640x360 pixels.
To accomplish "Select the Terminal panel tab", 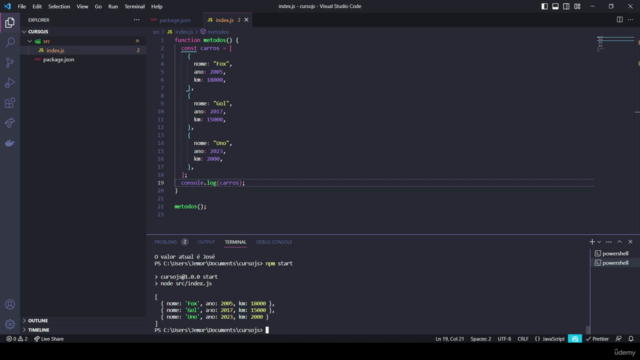I will [x=236, y=242].
